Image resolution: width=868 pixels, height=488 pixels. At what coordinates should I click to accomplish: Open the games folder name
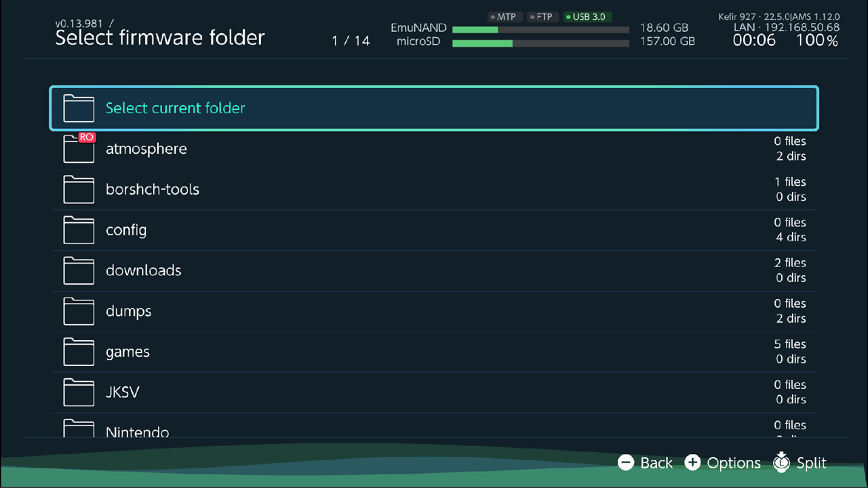pyautogui.click(x=127, y=352)
